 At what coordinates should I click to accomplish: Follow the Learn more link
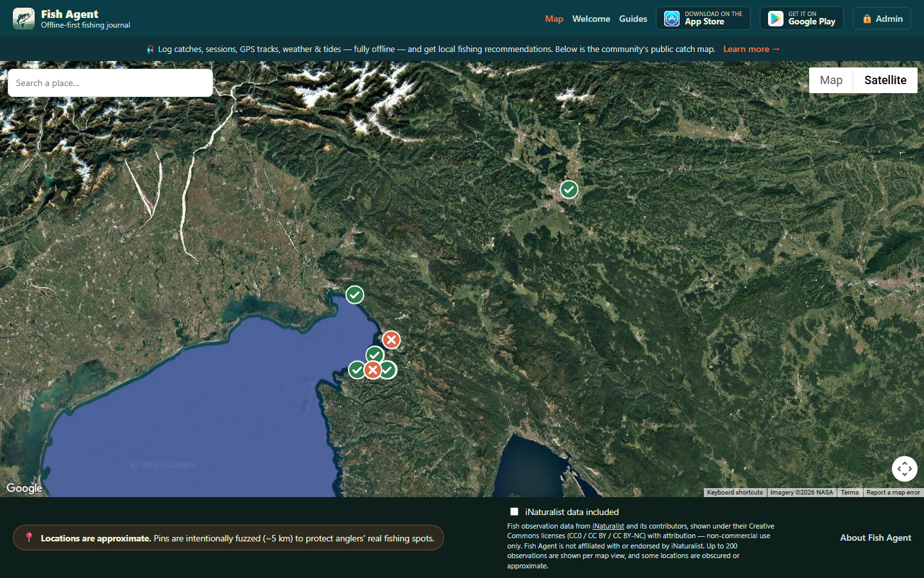coord(751,49)
